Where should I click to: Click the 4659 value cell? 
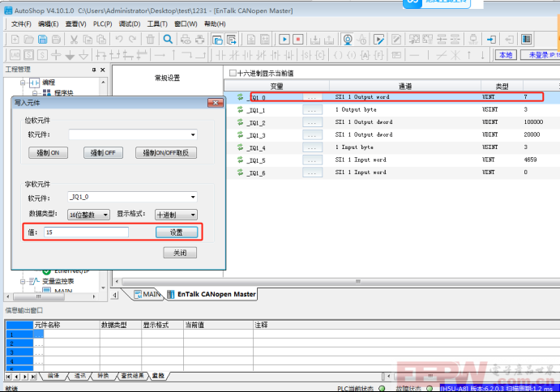(x=530, y=160)
